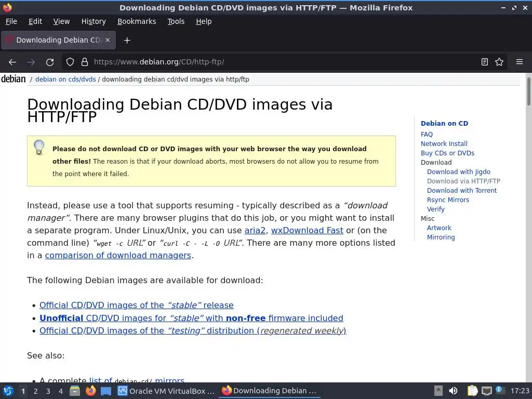The image size is (532, 399).
Task: Open the History menu
Action: (x=94, y=21)
